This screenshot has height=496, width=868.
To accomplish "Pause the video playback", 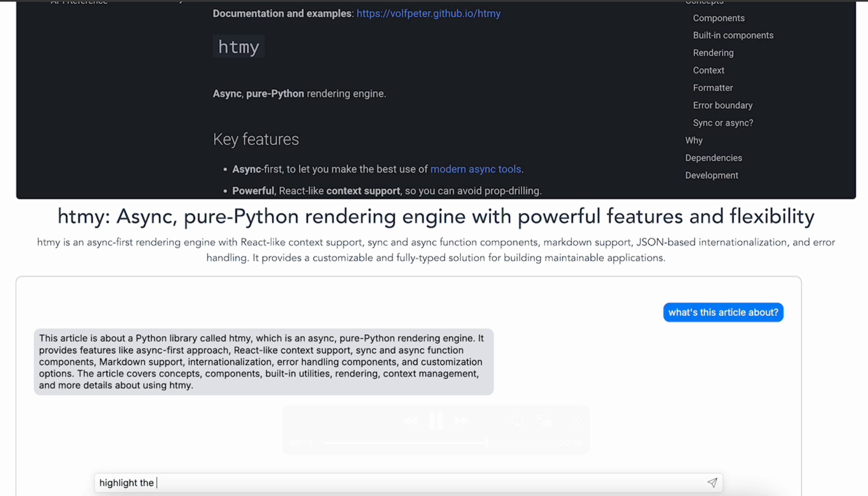I will coord(436,421).
